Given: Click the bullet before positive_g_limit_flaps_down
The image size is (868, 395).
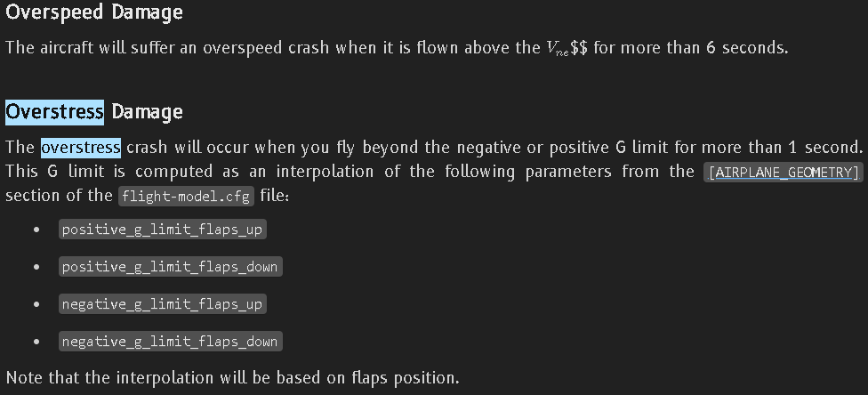Looking at the screenshot, I should coord(36,267).
